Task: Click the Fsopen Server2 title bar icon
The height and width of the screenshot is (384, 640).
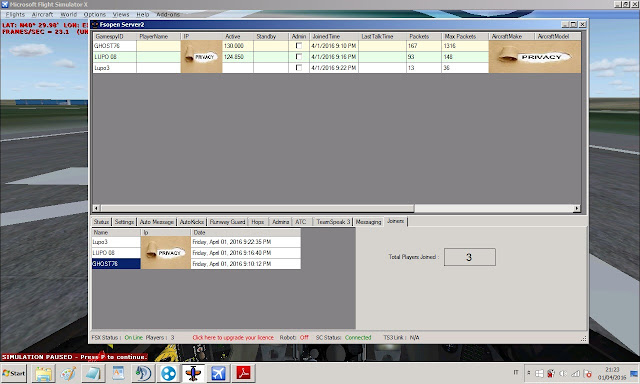Action: (95, 24)
